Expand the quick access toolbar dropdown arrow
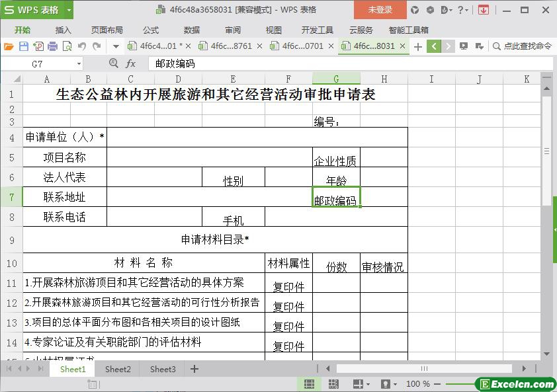557x392 pixels. pyautogui.click(x=116, y=46)
